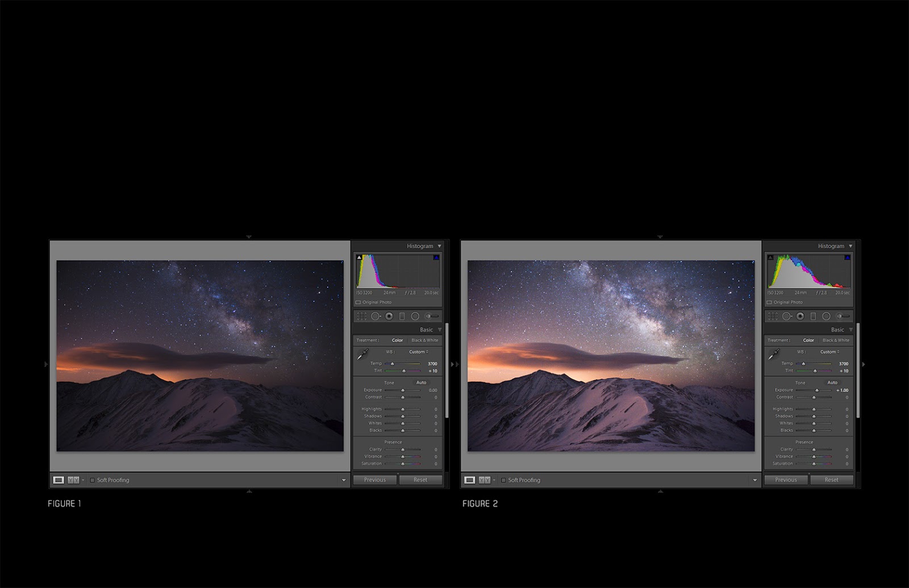Screen dimensions: 909x588
Task: Select Spot Removal tool in Figure 1
Action: click(x=376, y=316)
